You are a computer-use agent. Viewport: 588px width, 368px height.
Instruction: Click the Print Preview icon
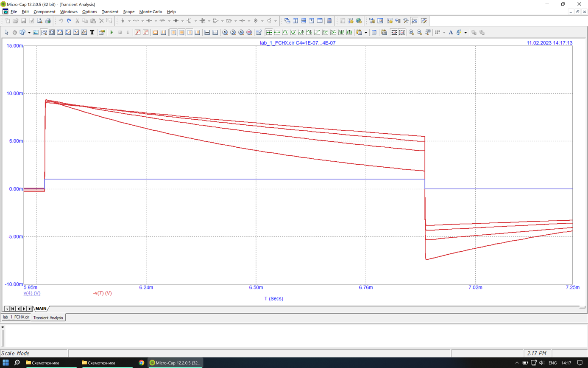point(39,21)
